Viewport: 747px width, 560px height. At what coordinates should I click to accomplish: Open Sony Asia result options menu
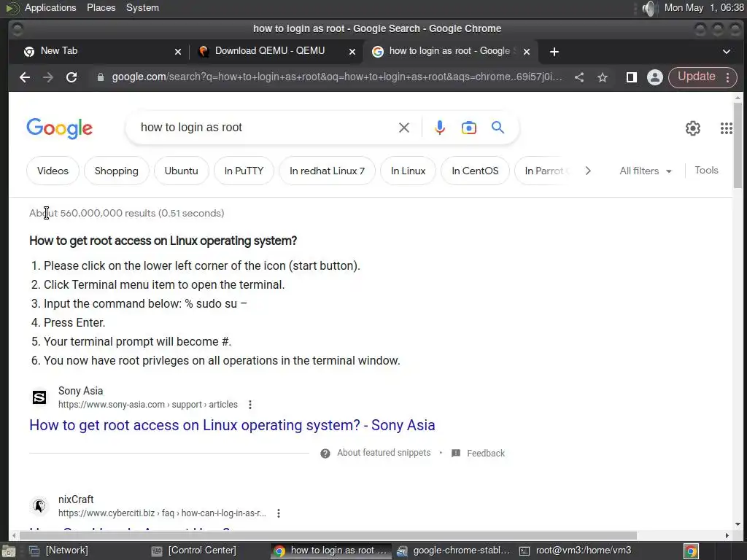[x=250, y=404]
